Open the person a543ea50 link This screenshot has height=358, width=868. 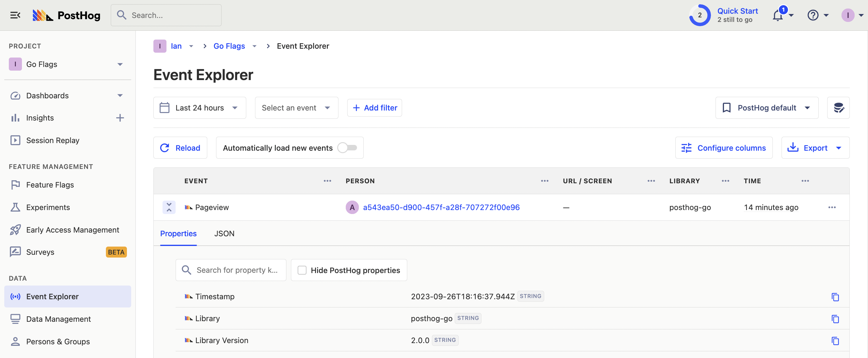pos(441,207)
